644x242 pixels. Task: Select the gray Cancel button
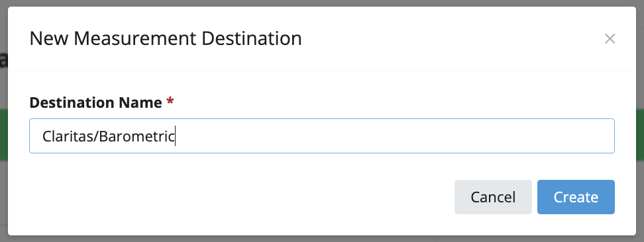click(x=493, y=197)
